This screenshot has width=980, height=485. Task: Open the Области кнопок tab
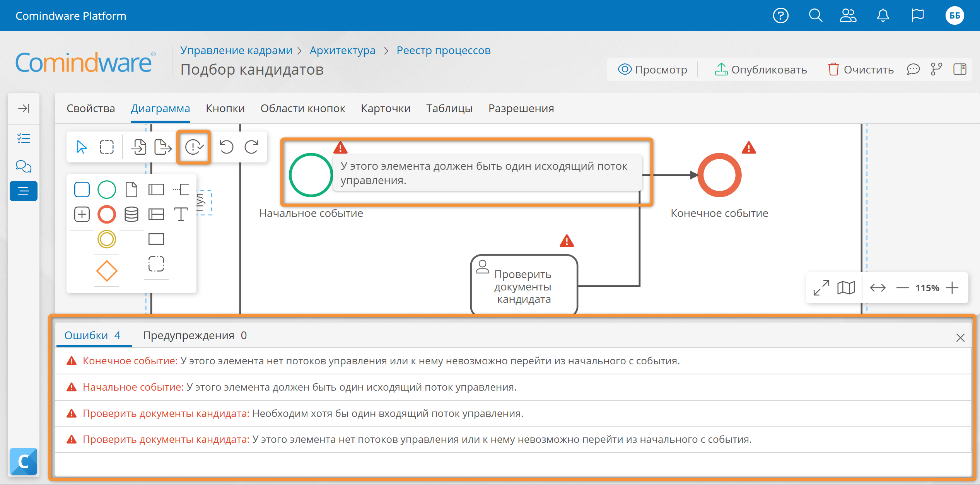pyautogui.click(x=303, y=108)
